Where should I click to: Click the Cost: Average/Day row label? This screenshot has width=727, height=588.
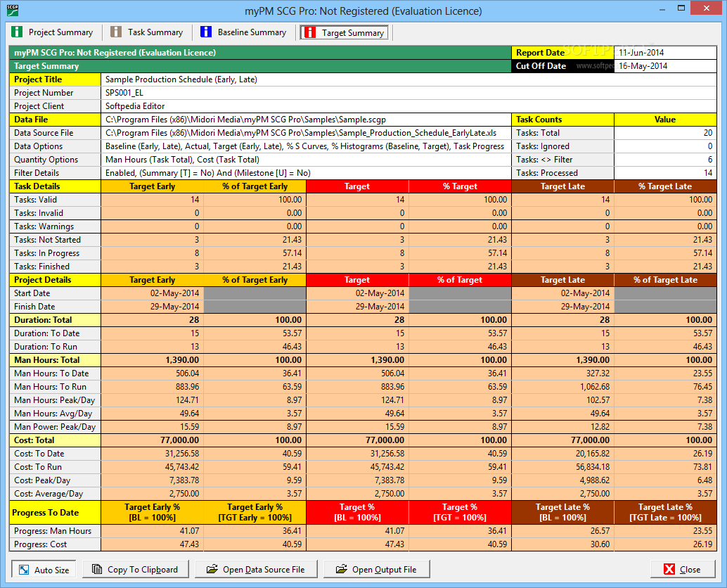coord(55,494)
